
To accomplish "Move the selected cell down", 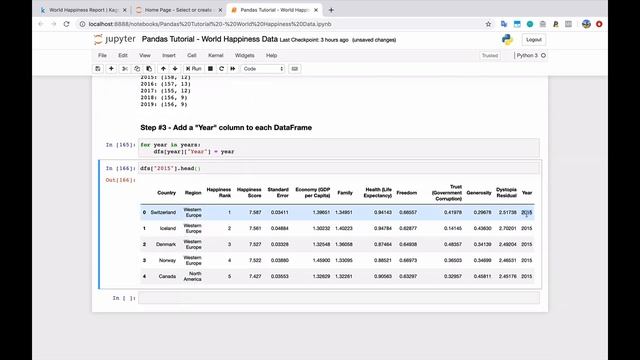I will click(175, 69).
